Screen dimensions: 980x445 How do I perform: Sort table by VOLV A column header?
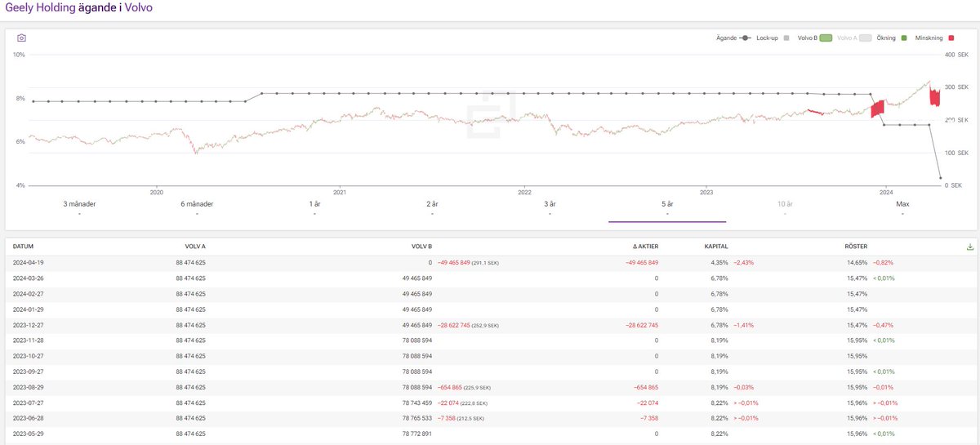pyautogui.click(x=195, y=246)
